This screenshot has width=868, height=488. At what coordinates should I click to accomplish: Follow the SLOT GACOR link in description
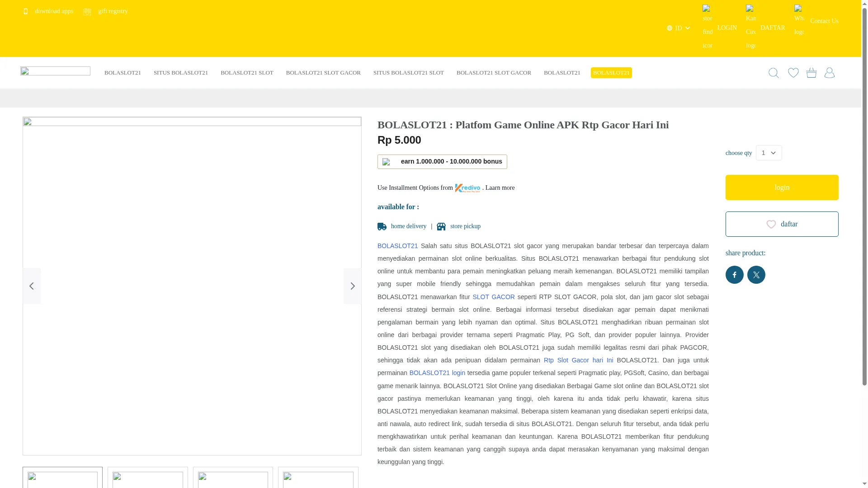(x=494, y=297)
